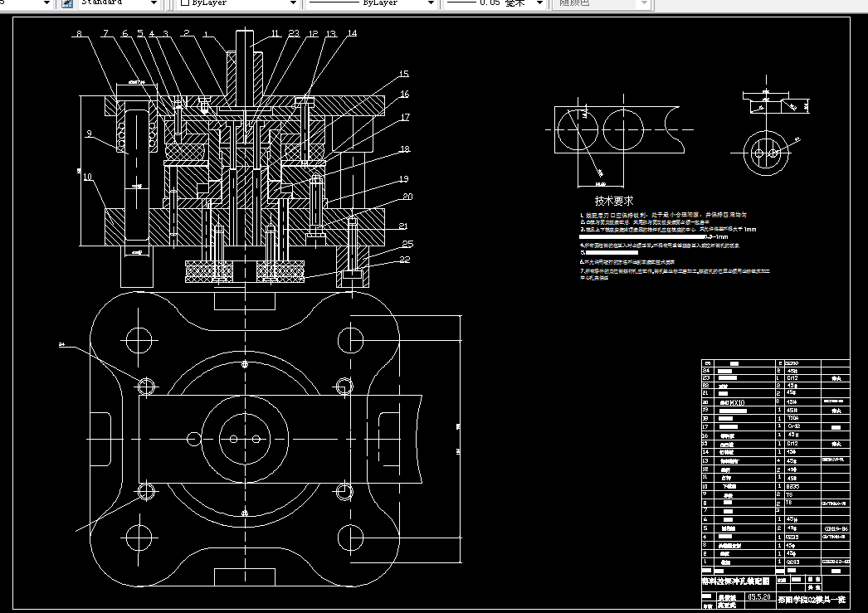Select part balloon number 10

(87, 177)
